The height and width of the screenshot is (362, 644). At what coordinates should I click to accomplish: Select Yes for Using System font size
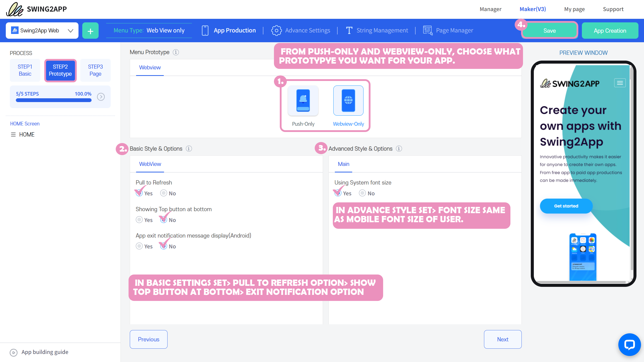338,193
